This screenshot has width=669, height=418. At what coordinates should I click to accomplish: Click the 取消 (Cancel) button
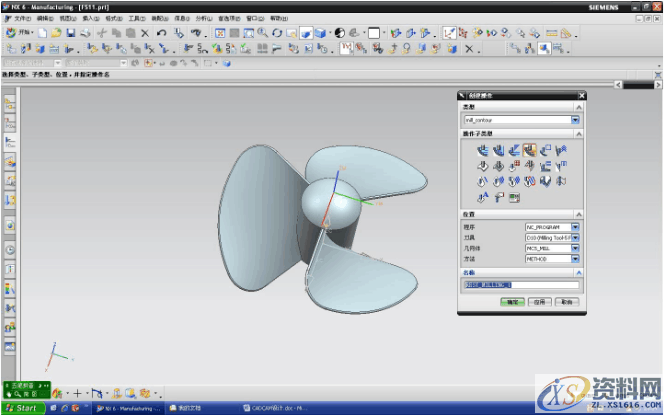[566, 301]
